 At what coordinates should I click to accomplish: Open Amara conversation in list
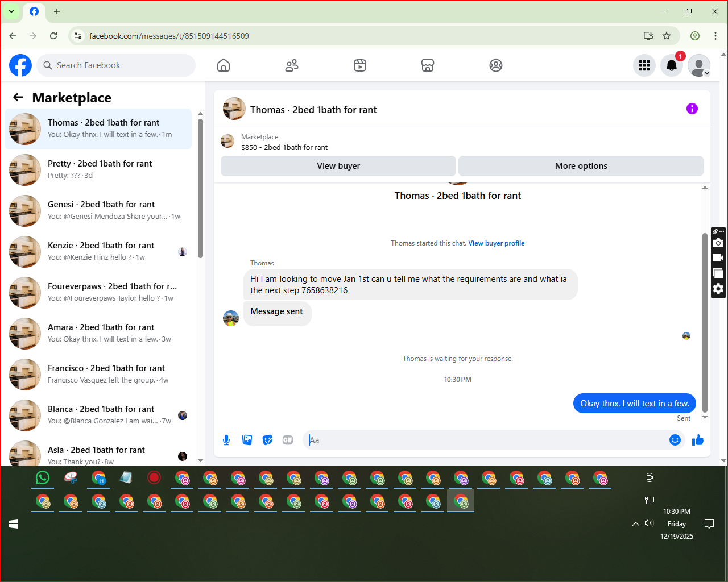(x=98, y=334)
